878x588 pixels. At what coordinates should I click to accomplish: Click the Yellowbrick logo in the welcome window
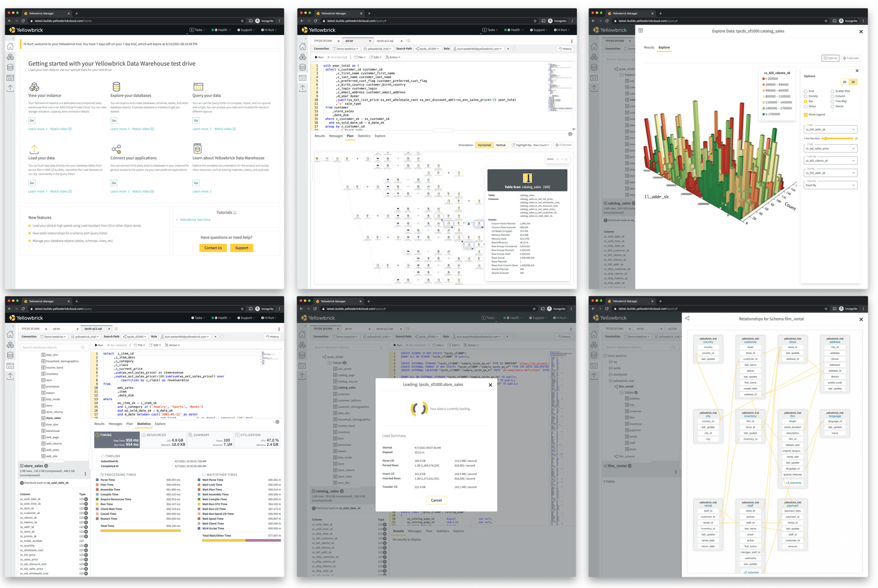pos(26,30)
